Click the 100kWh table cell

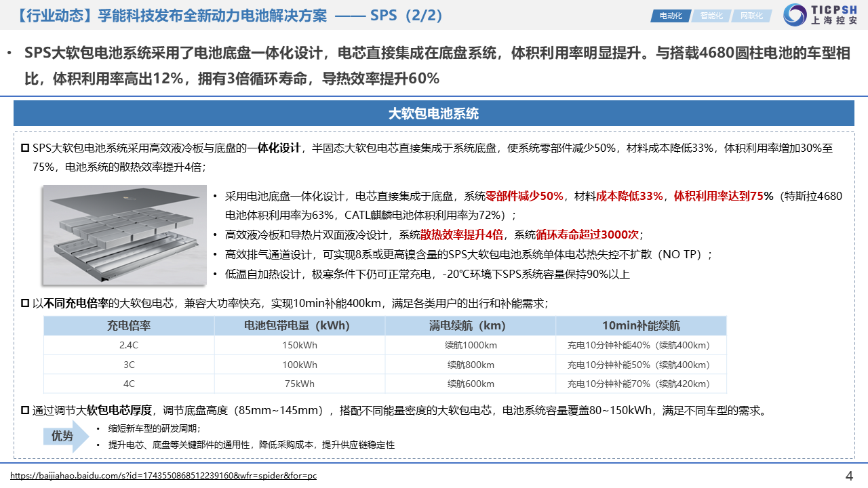299,365
